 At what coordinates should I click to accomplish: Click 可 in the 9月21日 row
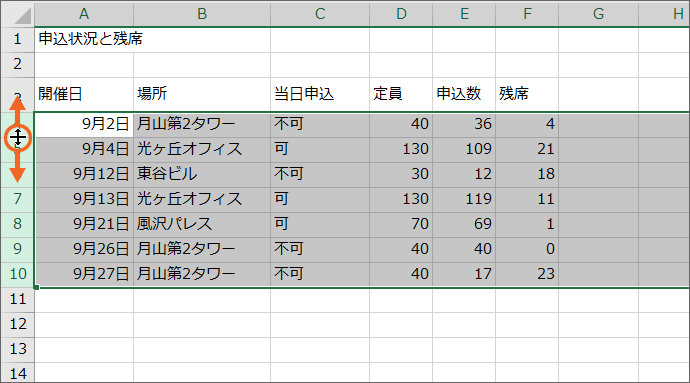pos(320,224)
